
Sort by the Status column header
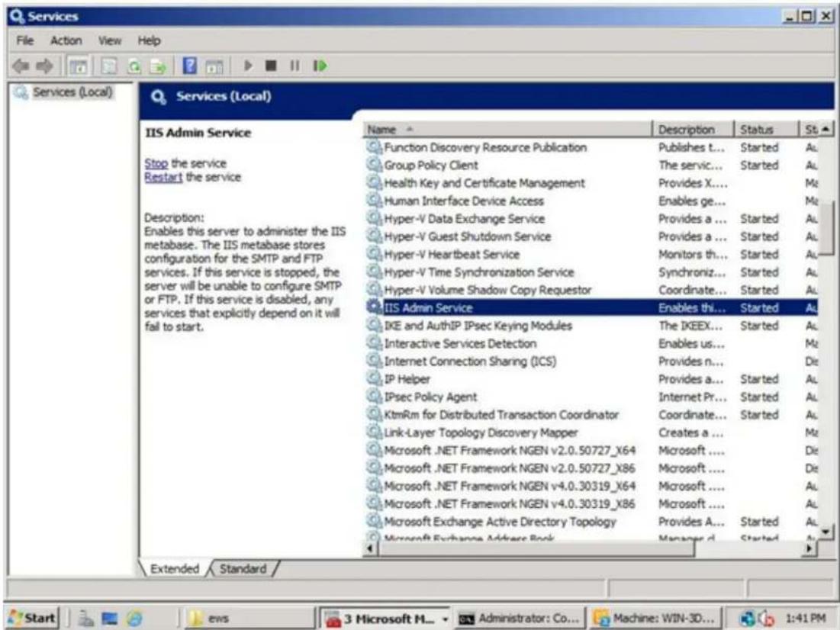[x=767, y=130]
